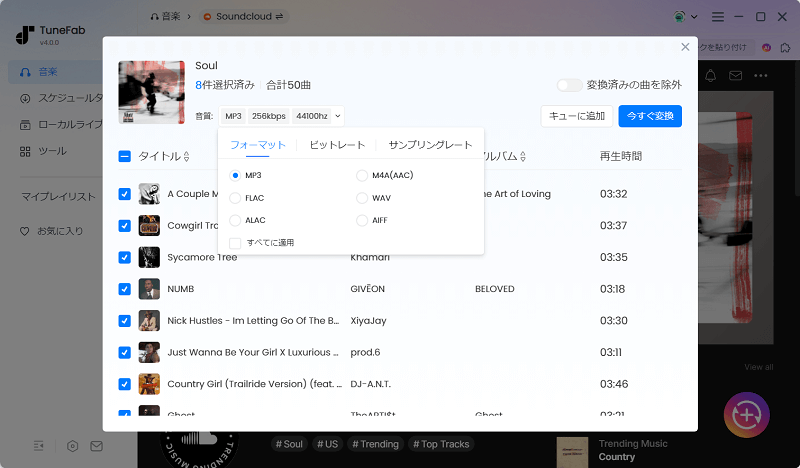800x468 pixels.
Task: Click the MP3 quality tag
Action: point(233,116)
